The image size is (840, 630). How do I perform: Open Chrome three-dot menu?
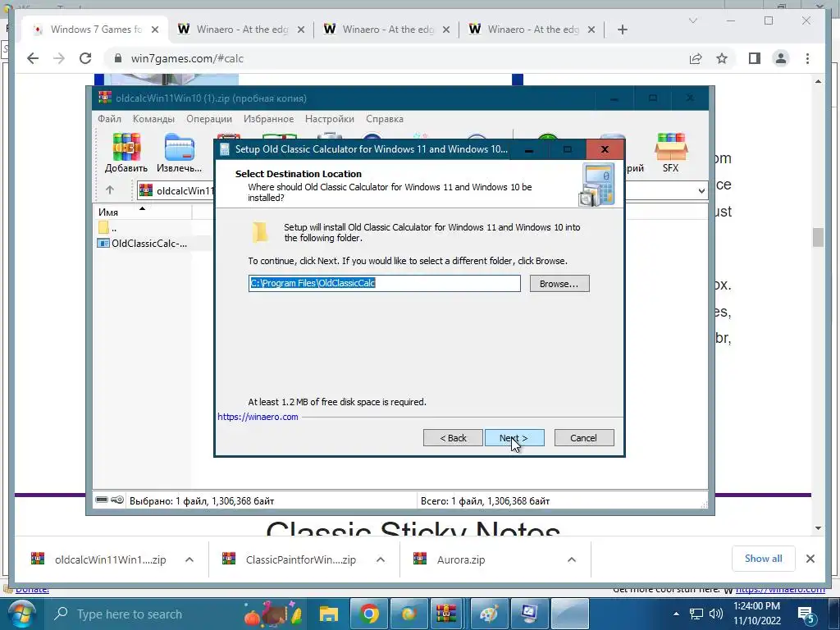coord(807,58)
